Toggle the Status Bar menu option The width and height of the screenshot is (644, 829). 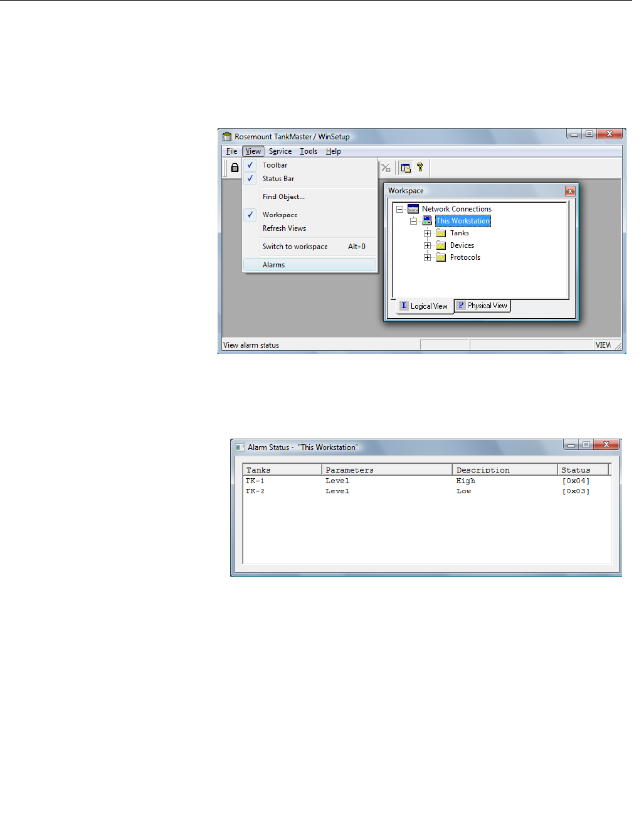tap(310, 178)
